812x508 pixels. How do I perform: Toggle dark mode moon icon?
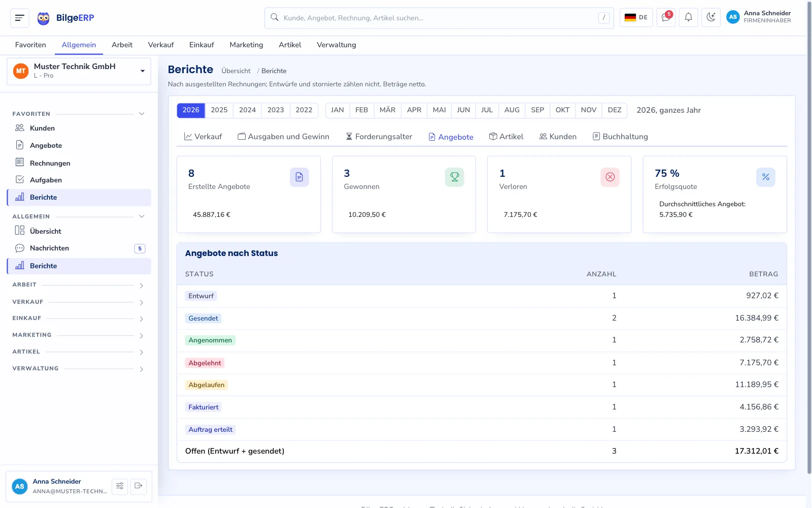(711, 17)
